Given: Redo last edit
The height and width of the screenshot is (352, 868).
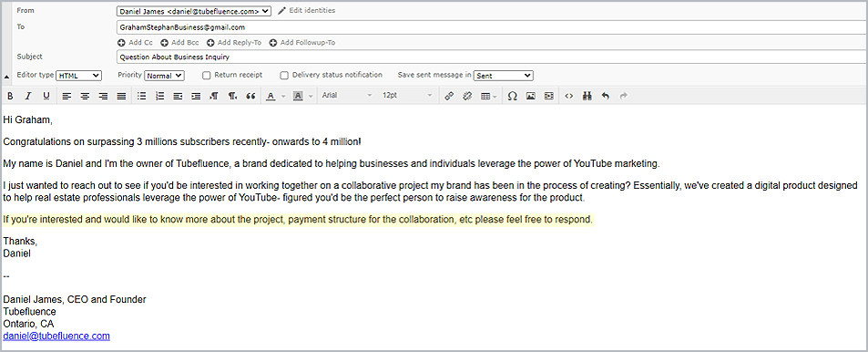Looking at the screenshot, I should 623,96.
